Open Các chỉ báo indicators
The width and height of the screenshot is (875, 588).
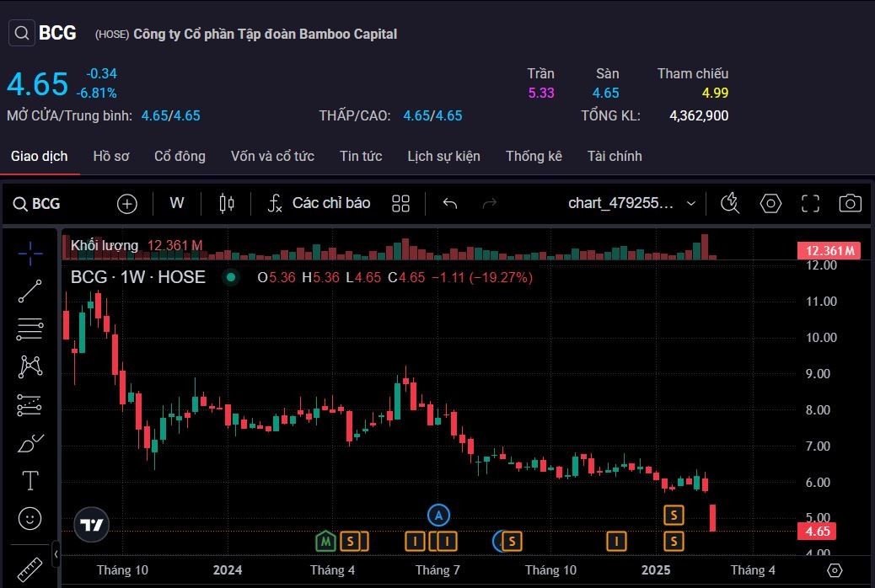pyautogui.click(x=319, y=203)
